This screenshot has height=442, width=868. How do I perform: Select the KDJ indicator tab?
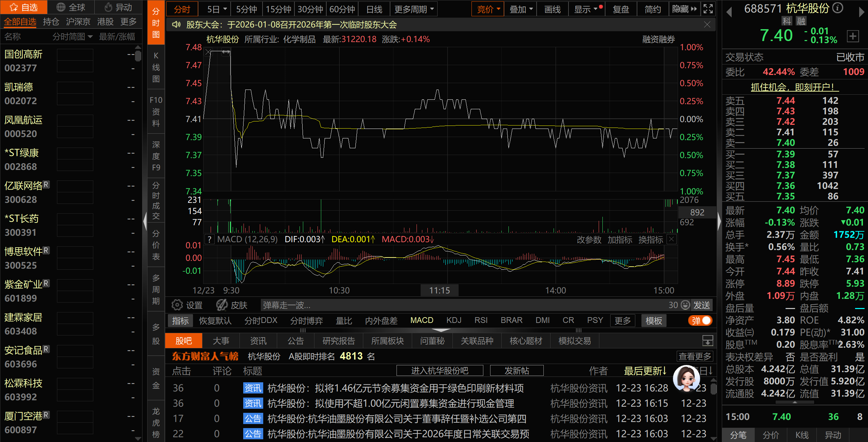coord(454,320)
